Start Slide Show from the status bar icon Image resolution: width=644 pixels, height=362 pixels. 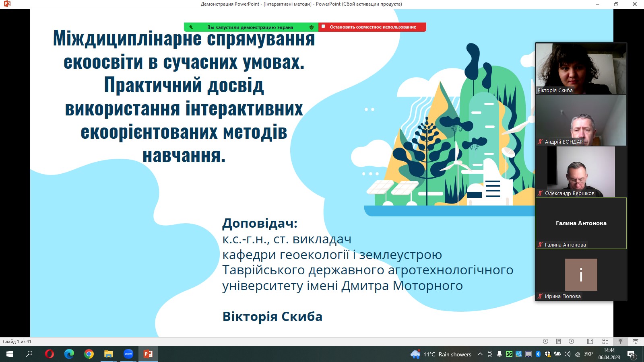pyautogui.click(x=635, y=341)
